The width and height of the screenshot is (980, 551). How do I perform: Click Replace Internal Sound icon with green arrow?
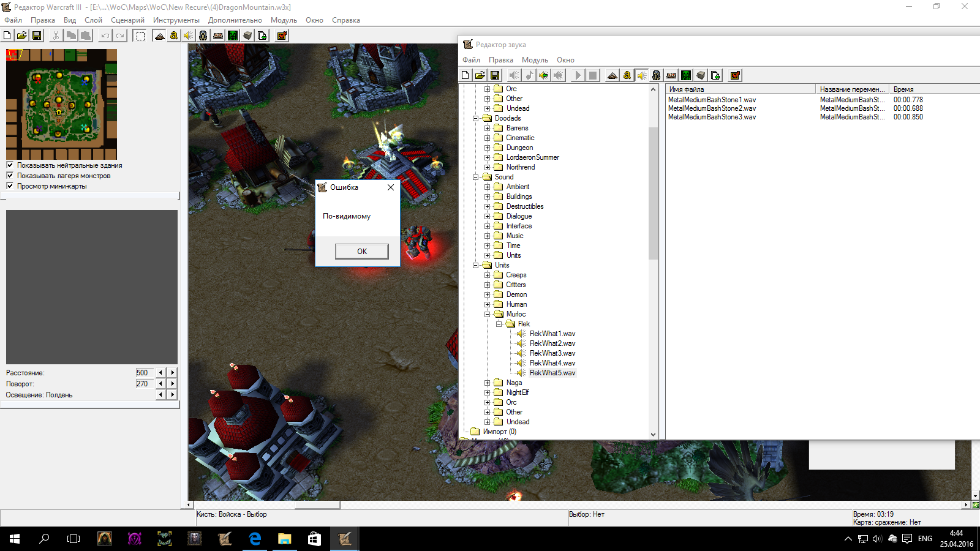click(x=544, y=75)
